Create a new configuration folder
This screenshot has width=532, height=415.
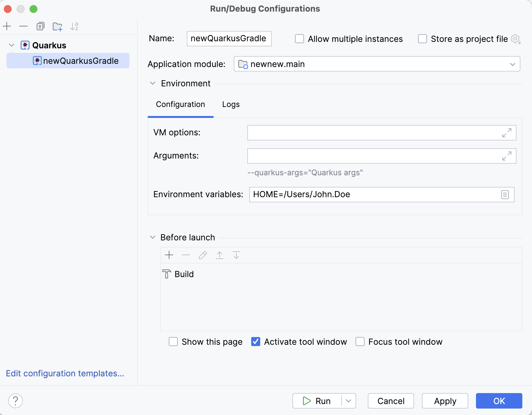pyautogui.click(x=57, y=26)
